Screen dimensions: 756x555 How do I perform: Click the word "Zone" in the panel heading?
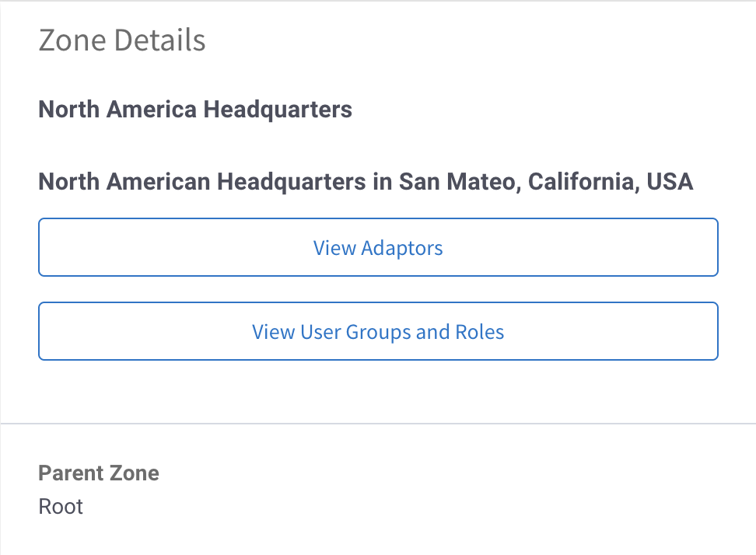[72, 40]
